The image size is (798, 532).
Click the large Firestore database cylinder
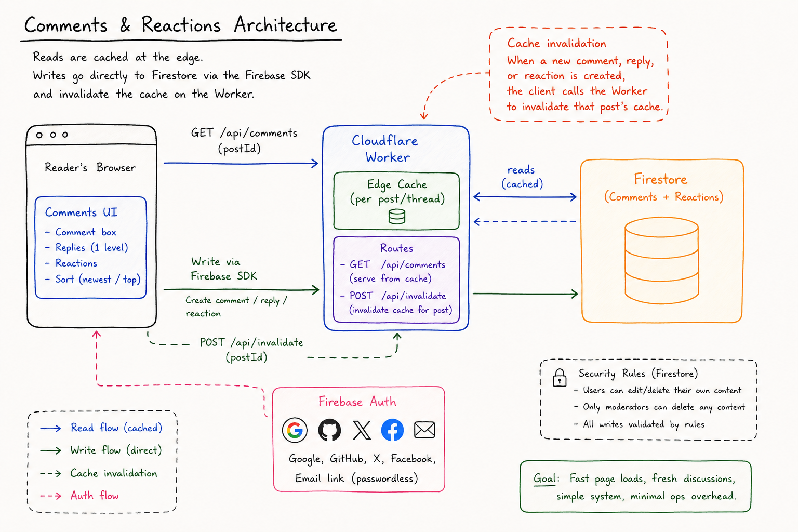coord(661,260)
